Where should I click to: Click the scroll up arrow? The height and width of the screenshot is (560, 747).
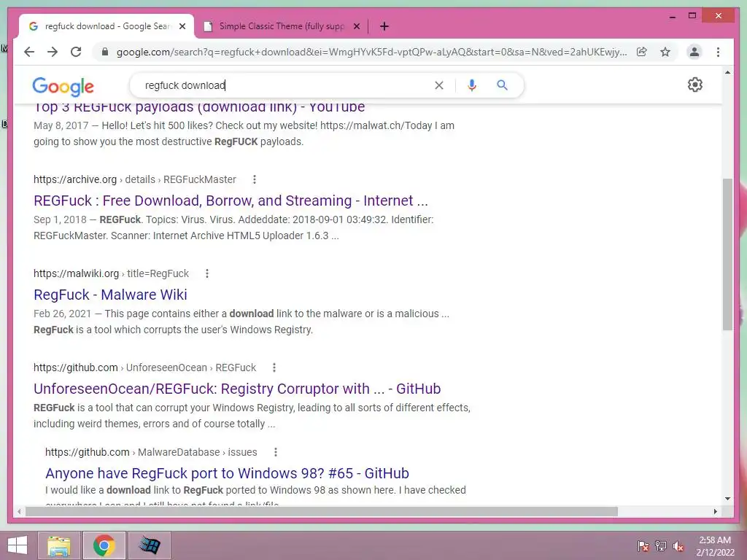click(x=727, y=72)
